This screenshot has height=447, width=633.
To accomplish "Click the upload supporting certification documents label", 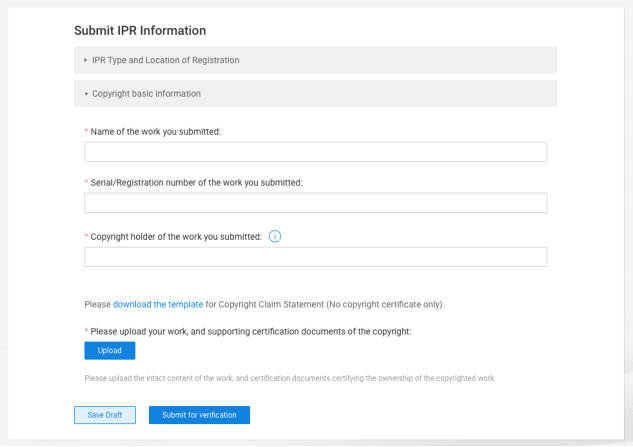I will [x=250, y=331].
